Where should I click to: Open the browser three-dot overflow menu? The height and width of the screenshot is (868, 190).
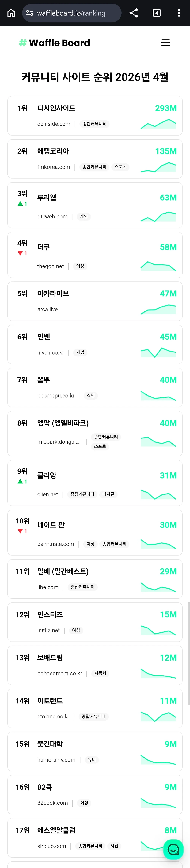click(x=179, y=13)
